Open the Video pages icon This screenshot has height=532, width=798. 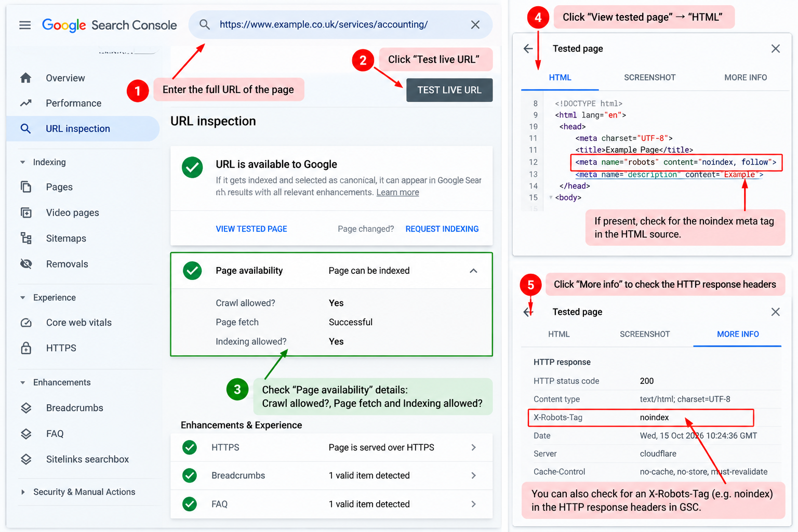tap(26, 212)
